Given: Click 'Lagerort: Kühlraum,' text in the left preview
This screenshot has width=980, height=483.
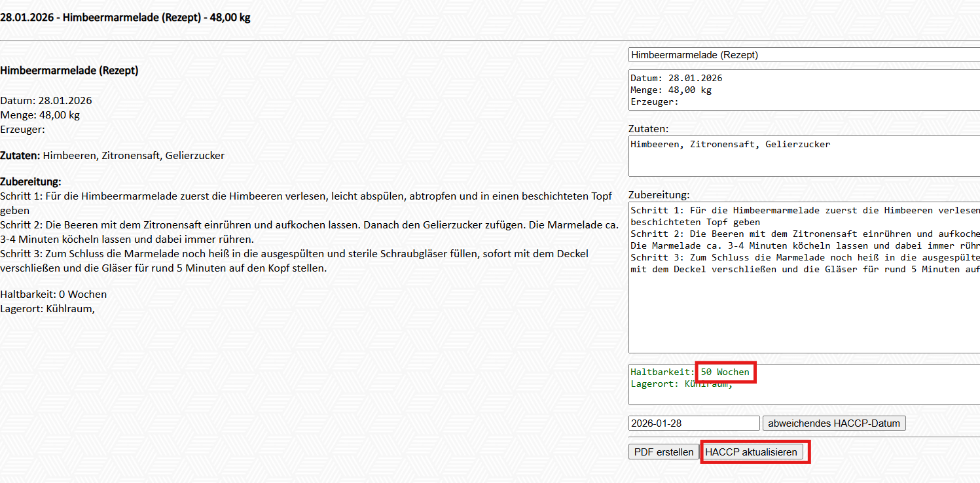Looking at the screenshot, I should click(x=47, y=309).
